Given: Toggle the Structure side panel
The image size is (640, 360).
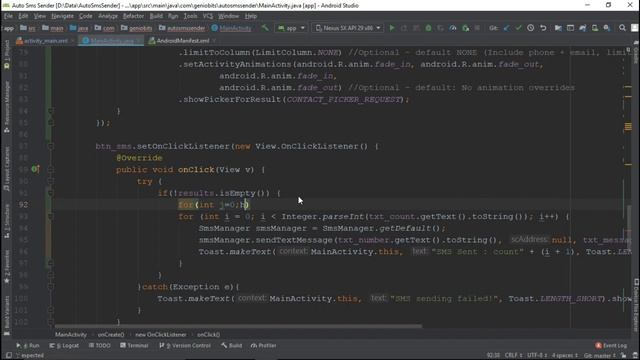Looking at the screenshot, I should pos(7,222).
